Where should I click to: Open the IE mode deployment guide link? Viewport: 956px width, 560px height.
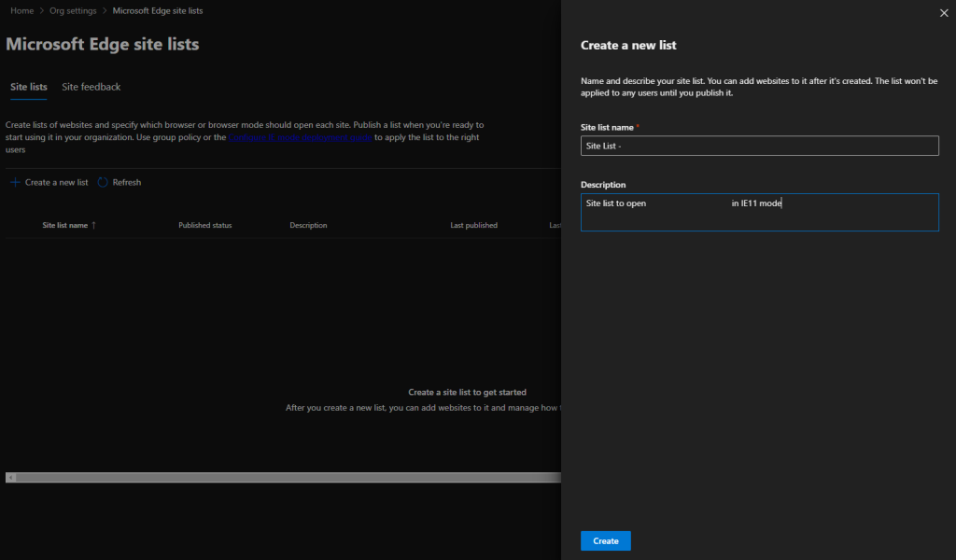(300, 137)
